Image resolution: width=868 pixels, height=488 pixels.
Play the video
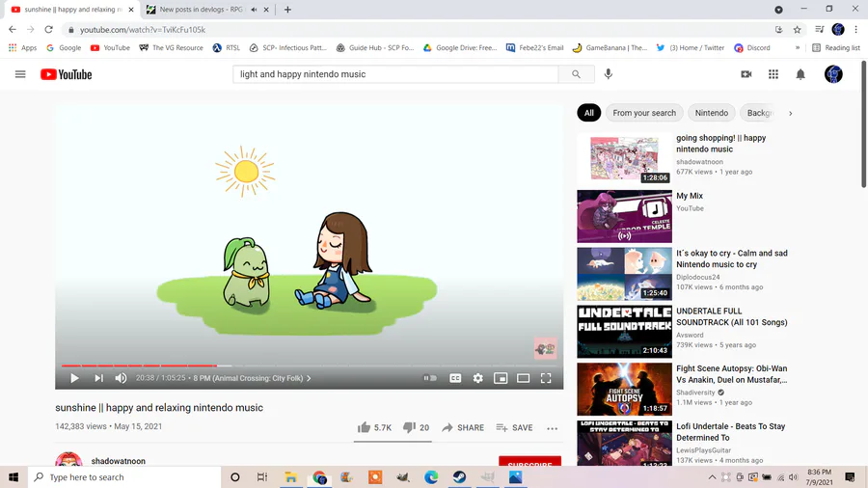coord(74,378)
